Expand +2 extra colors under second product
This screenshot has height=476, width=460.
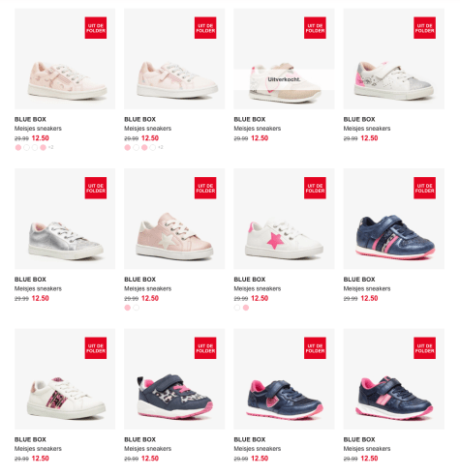[x=161, y=147]
